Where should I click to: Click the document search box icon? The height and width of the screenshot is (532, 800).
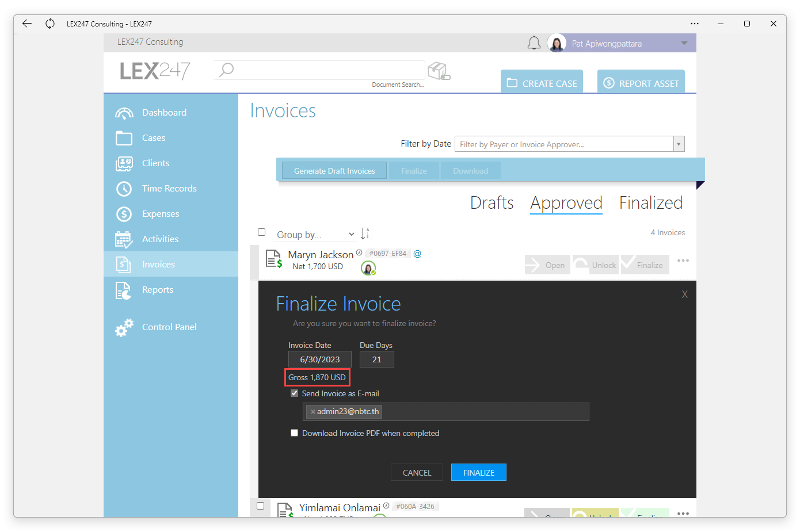439,71
